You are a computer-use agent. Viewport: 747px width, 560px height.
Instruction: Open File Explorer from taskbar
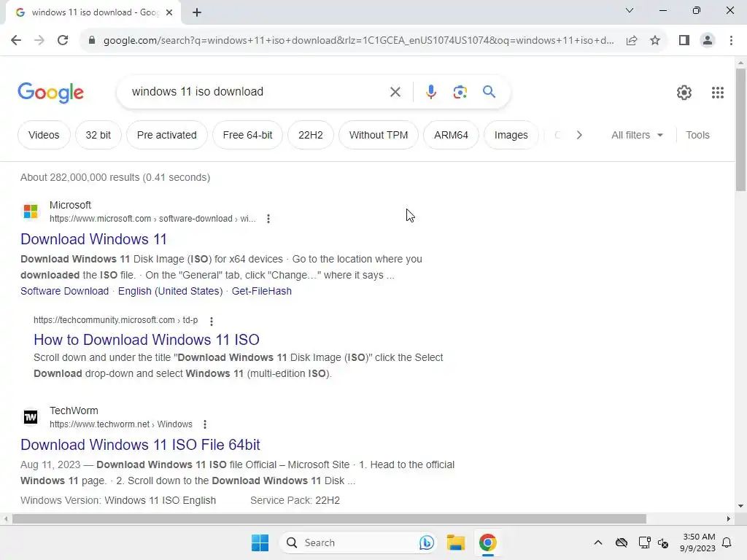(455, 542)
